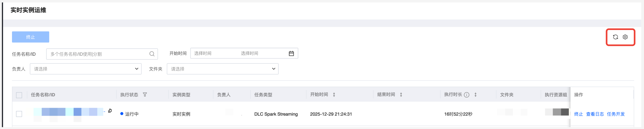The height and width of the screenshot is (129, 644).
Task: Filter by execution status funnel icon
Action: (x=145, y=94)
